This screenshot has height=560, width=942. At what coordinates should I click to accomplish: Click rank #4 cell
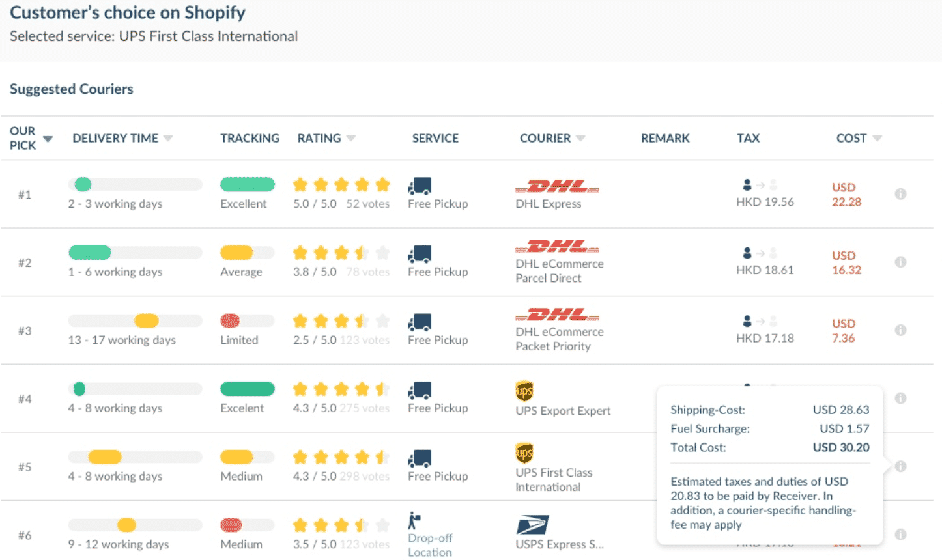pyautogui.click(x=25, y=399)
